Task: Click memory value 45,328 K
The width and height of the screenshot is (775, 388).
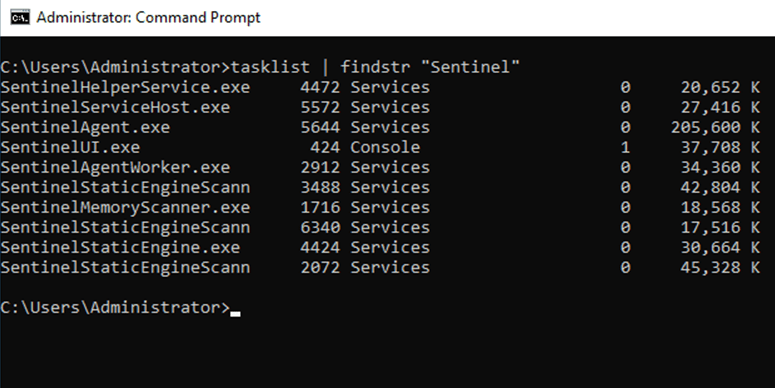Action: [720, 267]
